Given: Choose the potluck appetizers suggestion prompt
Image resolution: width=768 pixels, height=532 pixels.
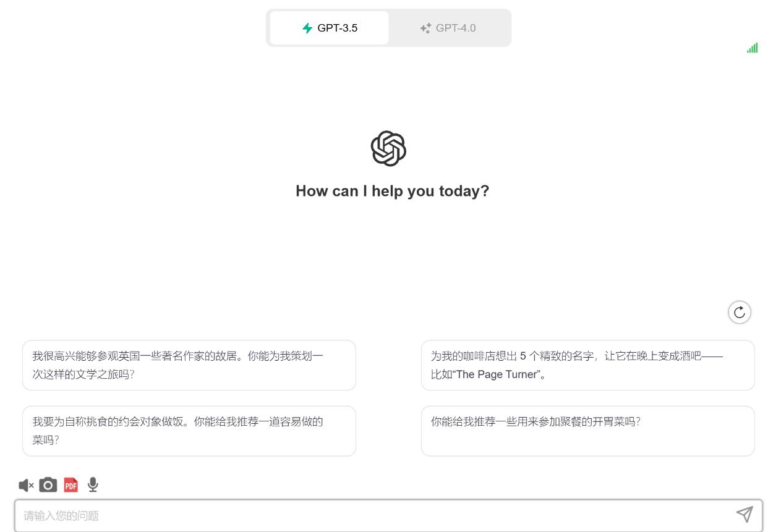Looking at the screenshot, I should (588, 431).
